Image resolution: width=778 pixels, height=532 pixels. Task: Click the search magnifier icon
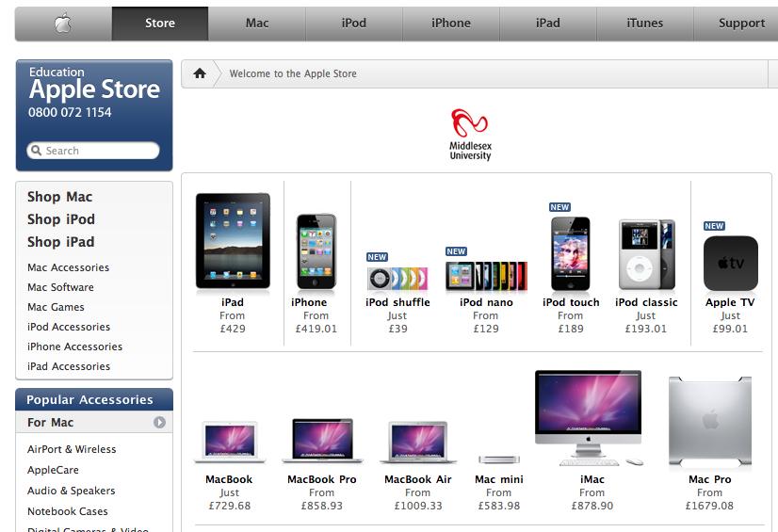coord(36,150)
